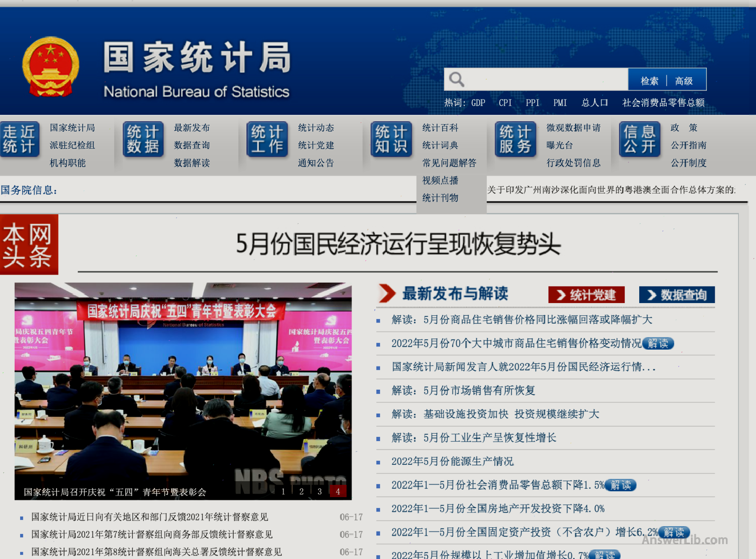Click the 统计党建 red button

[x=586, y=295]
